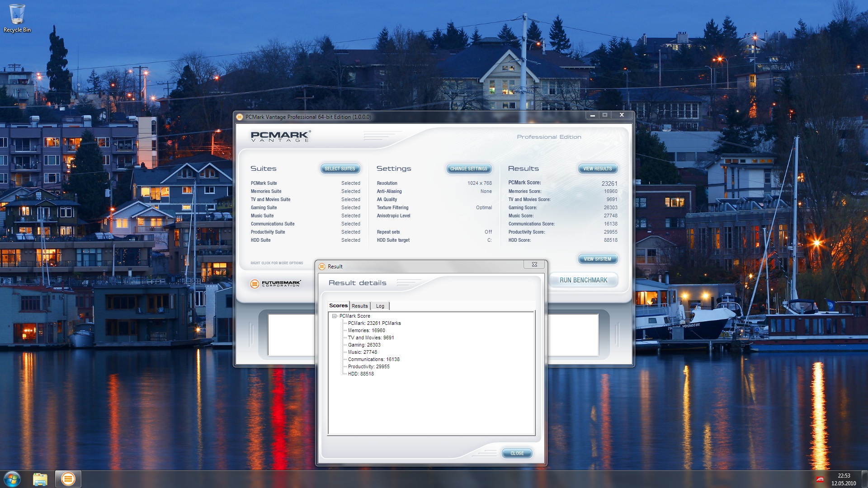Close the Result dialog with X
The image size is (868, 488).
click(534, 264)
